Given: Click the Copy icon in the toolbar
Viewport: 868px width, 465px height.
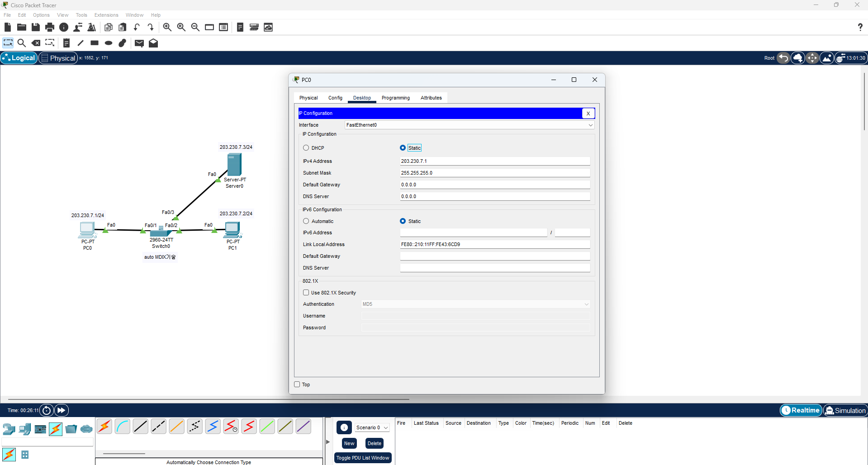Looking at the screenshot, I should click(x=109, y=27).
